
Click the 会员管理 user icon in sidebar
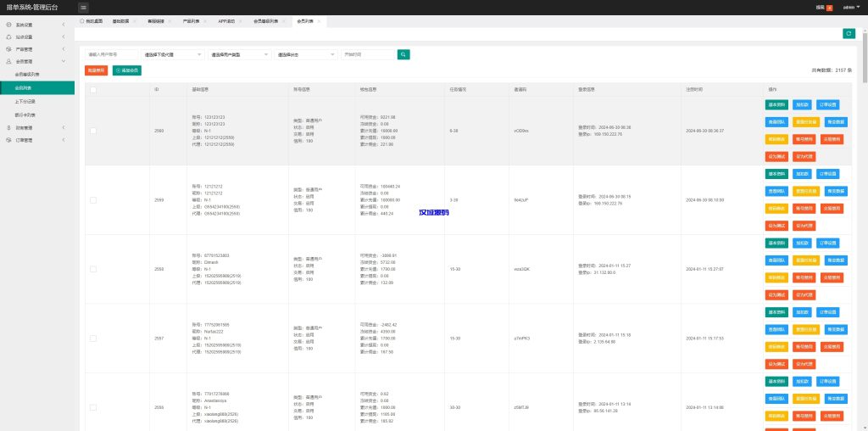pos(8,61)
